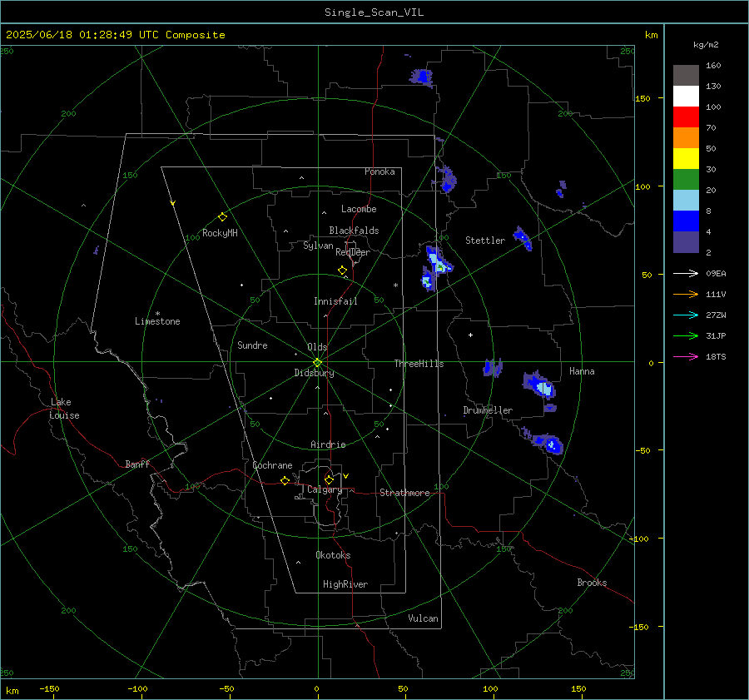Pick the green 20–30 legend swatch

coord(686,179)
